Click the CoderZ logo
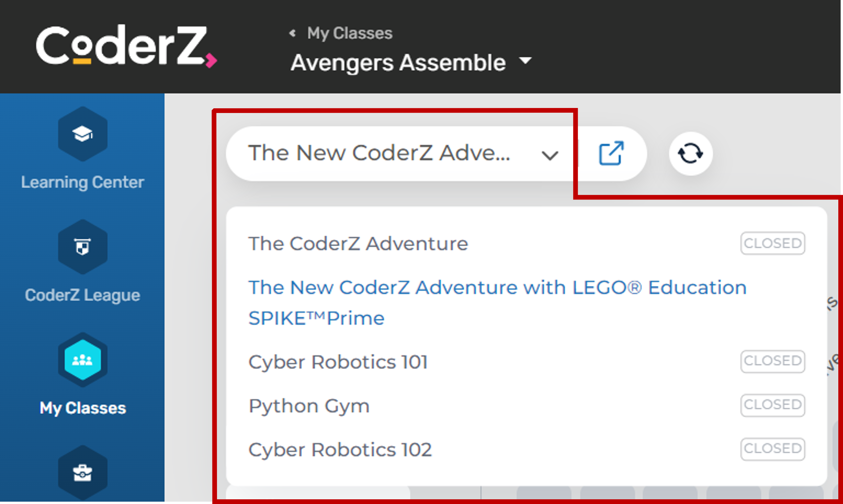Screen dimensions: 843x504 pos(126,46)
